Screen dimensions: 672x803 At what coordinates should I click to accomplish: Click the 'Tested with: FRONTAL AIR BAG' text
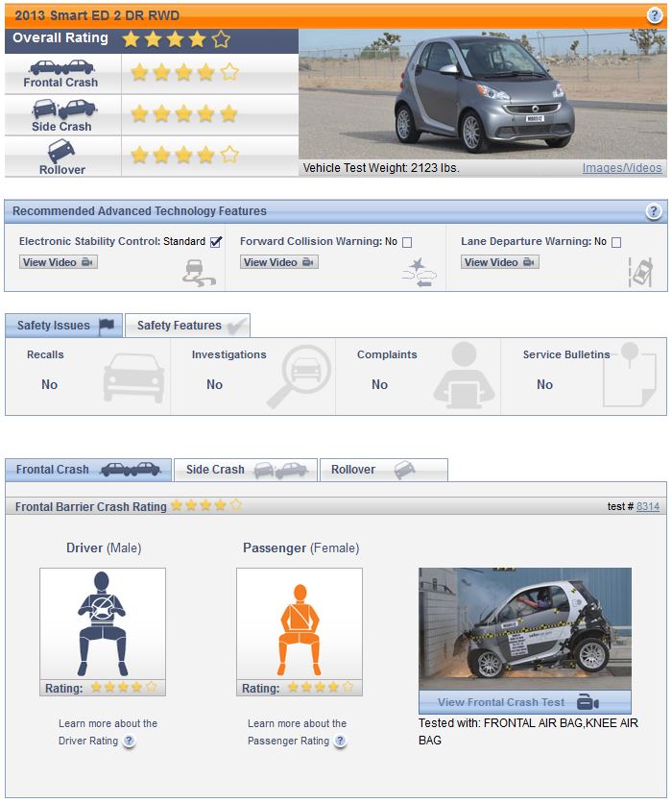pyautogui.click(x=528, y=731)
